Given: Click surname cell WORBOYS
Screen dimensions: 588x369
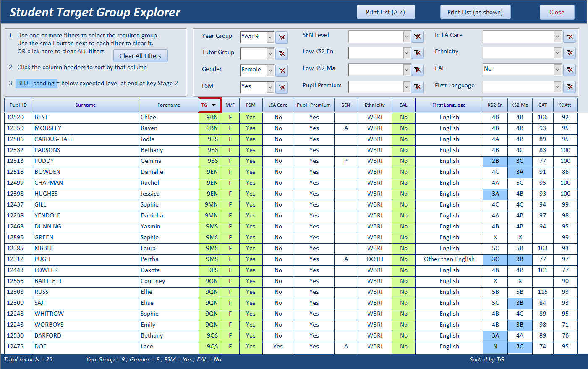Looking at the screenshot, I should pos(86,325).
